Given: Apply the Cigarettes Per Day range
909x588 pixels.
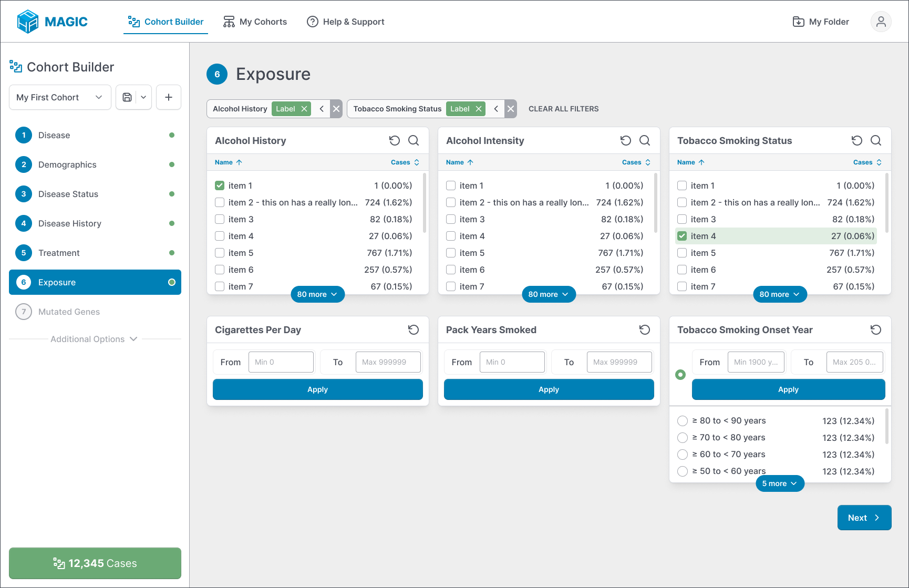Looking at the screenshot, I should point(318,389).
